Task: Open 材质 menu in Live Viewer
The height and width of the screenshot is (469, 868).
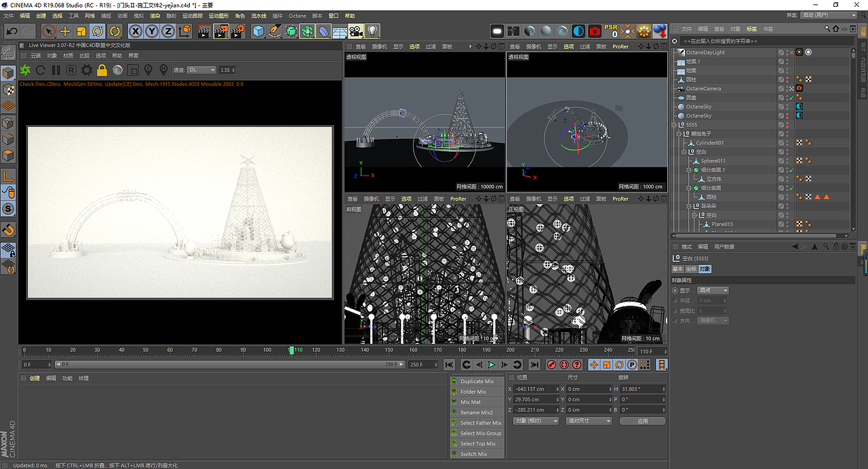Action: (x=68, y=56)
